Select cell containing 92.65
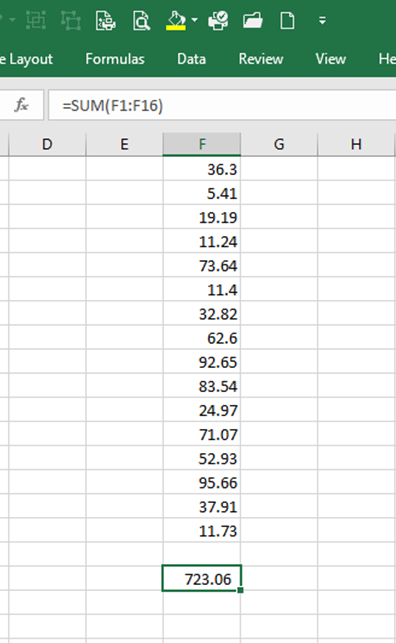 tap(202, 362)
